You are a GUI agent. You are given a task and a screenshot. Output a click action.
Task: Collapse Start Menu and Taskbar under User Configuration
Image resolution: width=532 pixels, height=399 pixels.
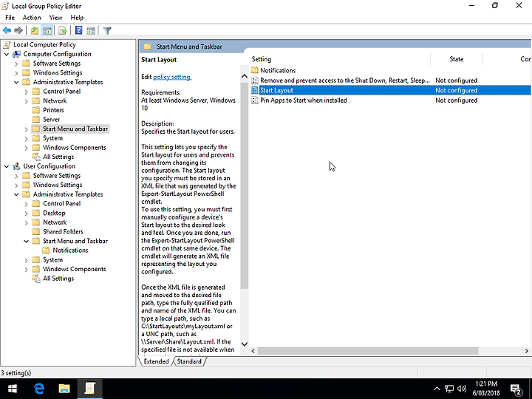click(x=26, y=241)
